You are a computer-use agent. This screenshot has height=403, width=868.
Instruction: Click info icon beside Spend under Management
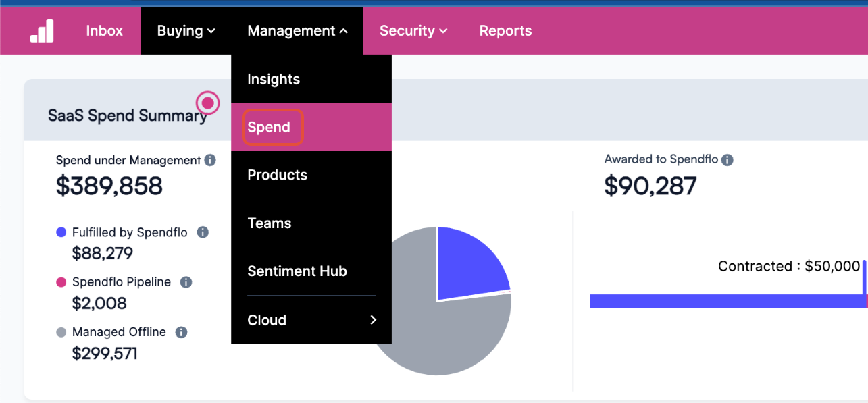[x=210, y=160]
